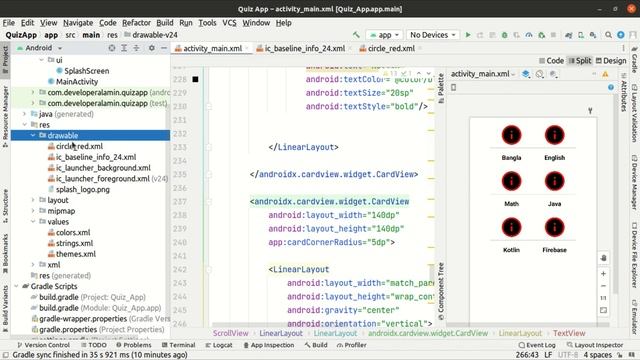
Task: Click the warning triangle in design toolbar
Action: 605,74
